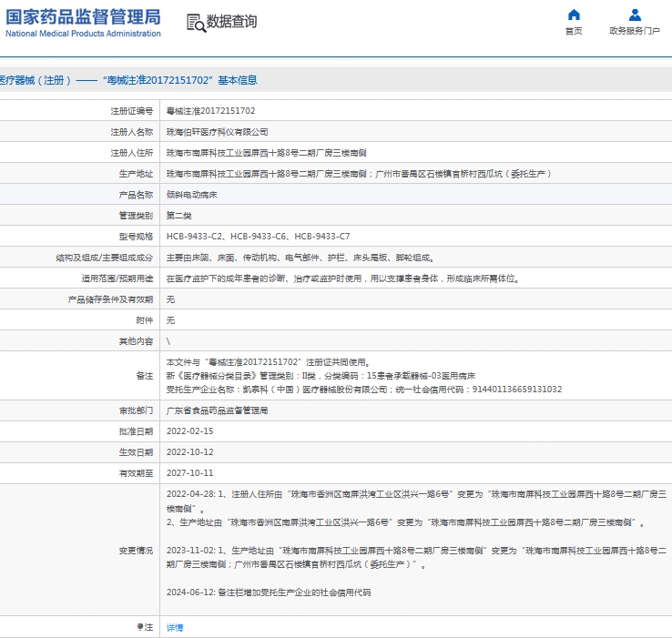This screenshot has width=672, height=638.
Task: Click the 注册证编号 field label
Action: point(131,111)
